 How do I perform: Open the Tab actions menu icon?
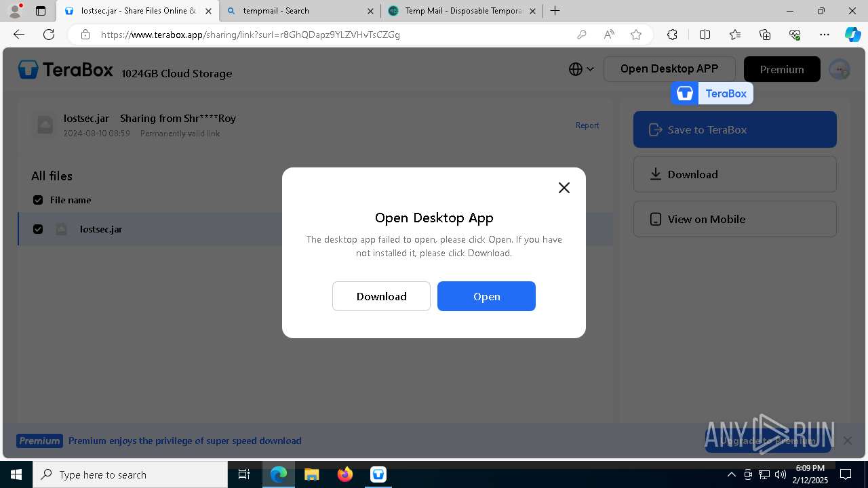point(41,11)
